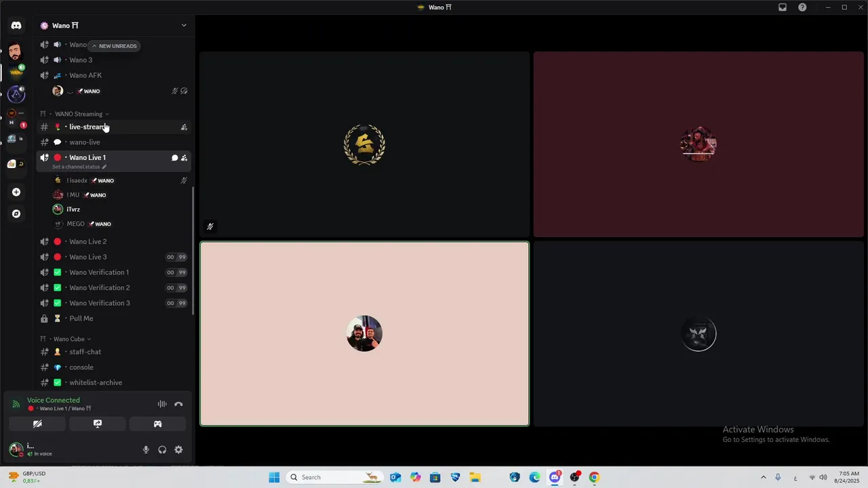The width and height of the screenshot is (868, 488).
Task: Open the Discover servers compass icon
Action: pyautogui.click(x=16, y=213)
